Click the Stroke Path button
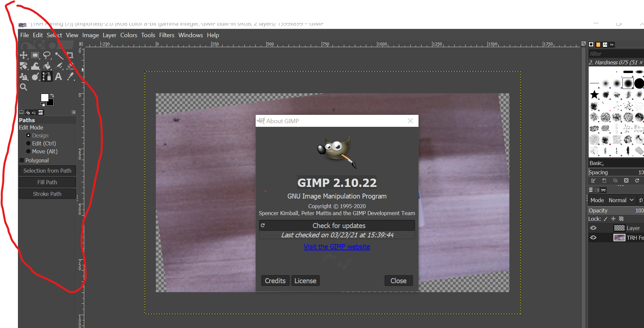Viewport: 644px width, 328px height. click(47, 194)
